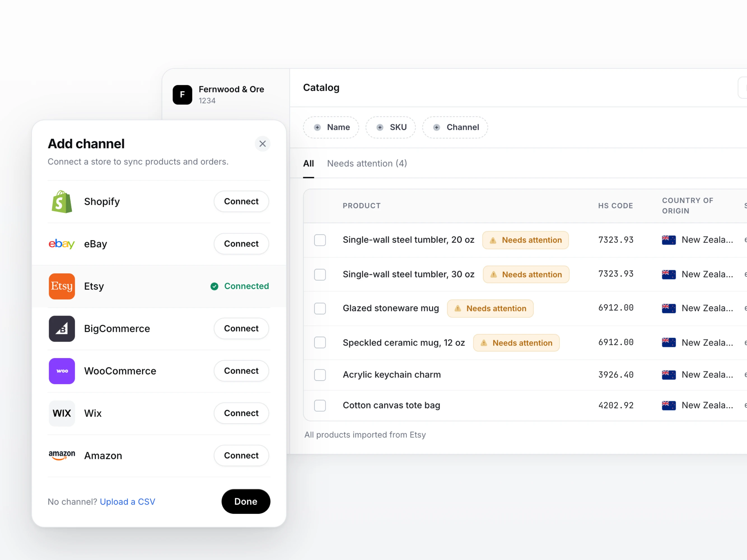Click the Etsy Connected status text
The width and height of the screenshot is (747, 560).
246,286
